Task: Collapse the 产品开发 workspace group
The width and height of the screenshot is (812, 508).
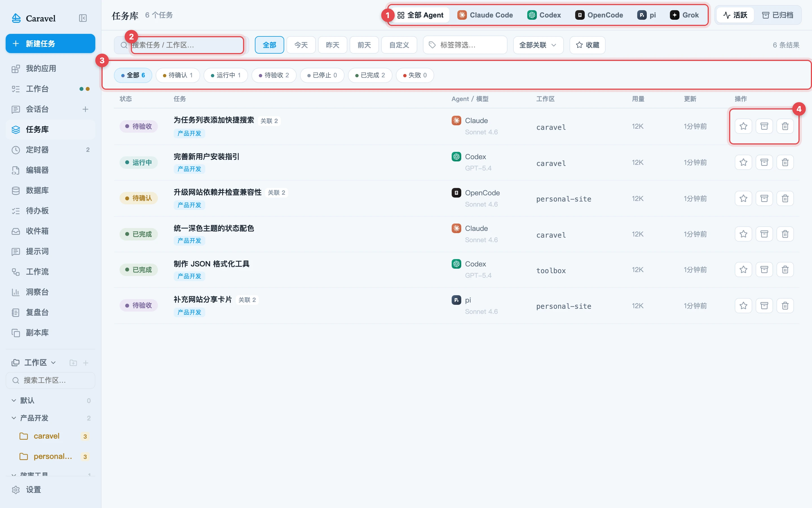Action: [14, 418]
